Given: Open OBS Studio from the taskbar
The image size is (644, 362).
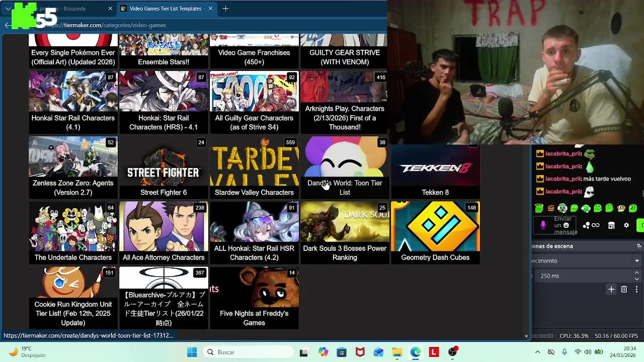Looking at the screenshot, I should [453, 352].
